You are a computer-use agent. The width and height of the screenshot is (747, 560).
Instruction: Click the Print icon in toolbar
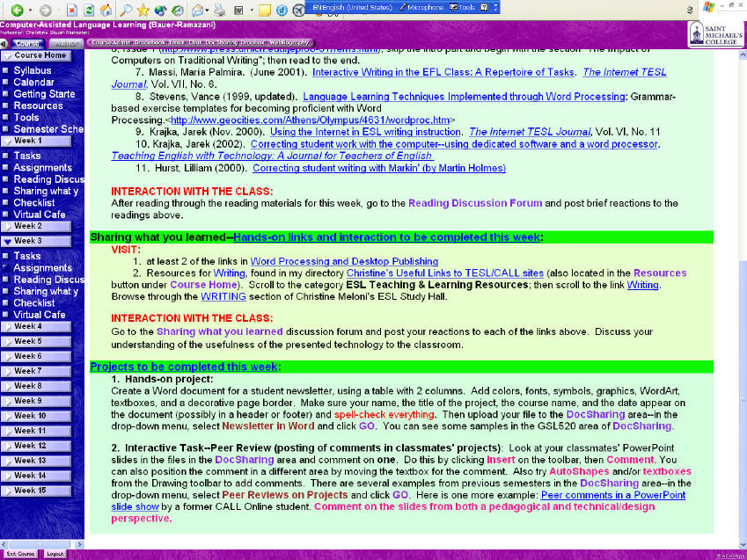(217, 10)
